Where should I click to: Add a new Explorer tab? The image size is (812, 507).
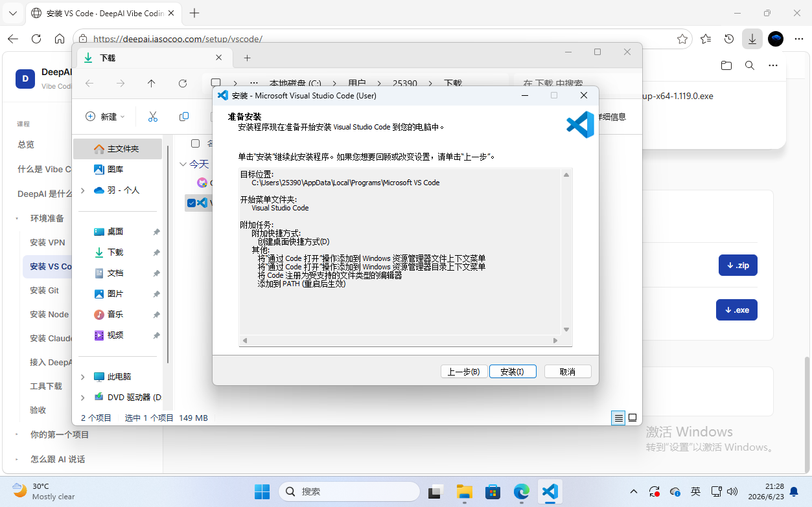point(247,58)
